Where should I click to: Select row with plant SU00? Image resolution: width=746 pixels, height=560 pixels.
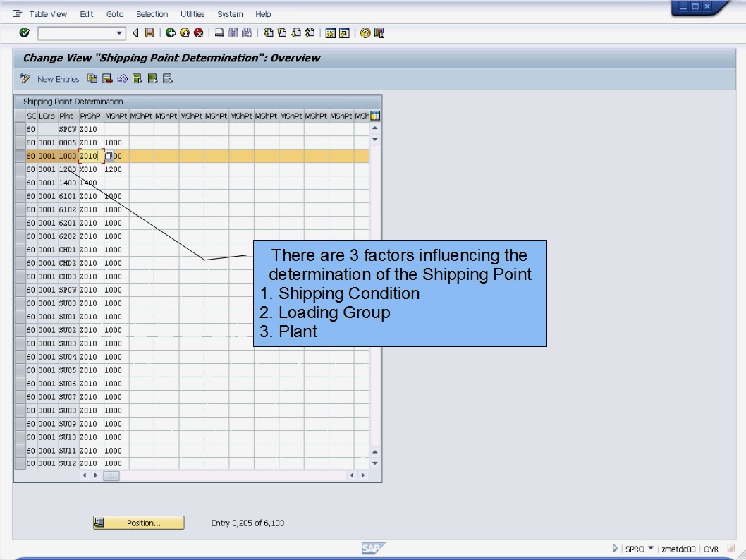pos(20,303)
